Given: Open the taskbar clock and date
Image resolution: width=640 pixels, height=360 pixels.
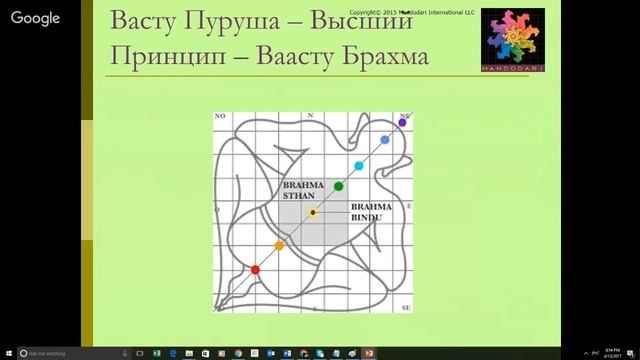Looking at the screenshot, I should pos(612,353).
